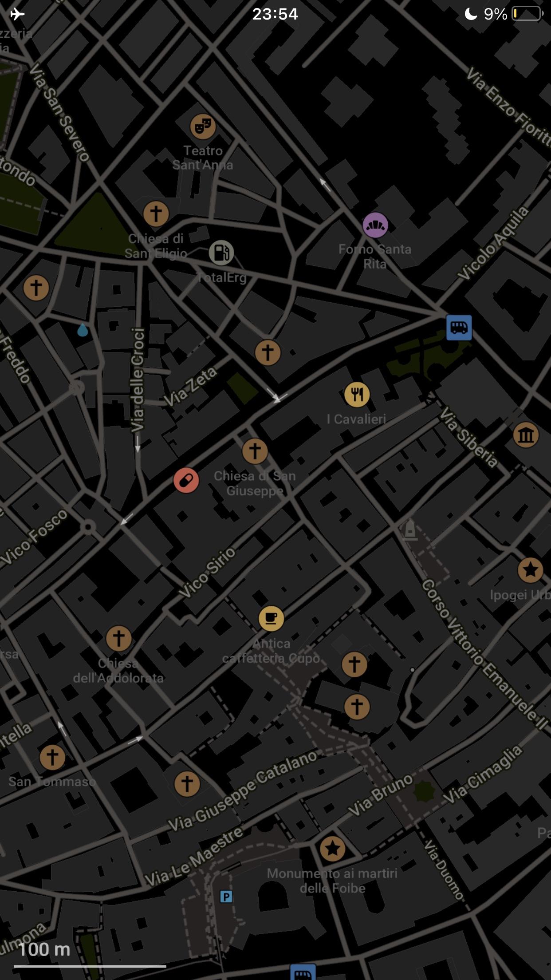Tap the I Cavalieri restaurant icon
The image size is (551, 980).
pos(357,395)
